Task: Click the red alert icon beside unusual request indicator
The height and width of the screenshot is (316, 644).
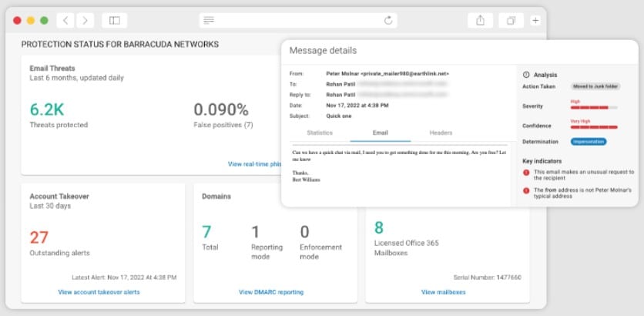Action: click(x=526, y=173)
